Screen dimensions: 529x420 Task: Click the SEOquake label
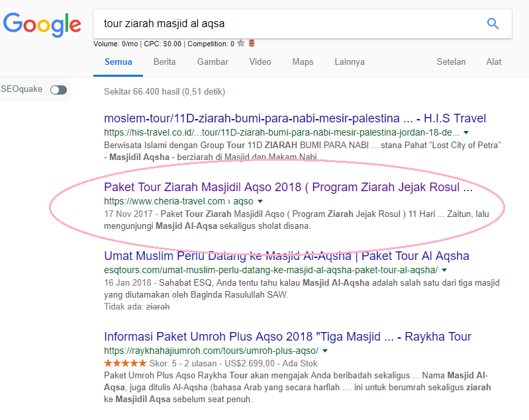click(x=21, y=89)
